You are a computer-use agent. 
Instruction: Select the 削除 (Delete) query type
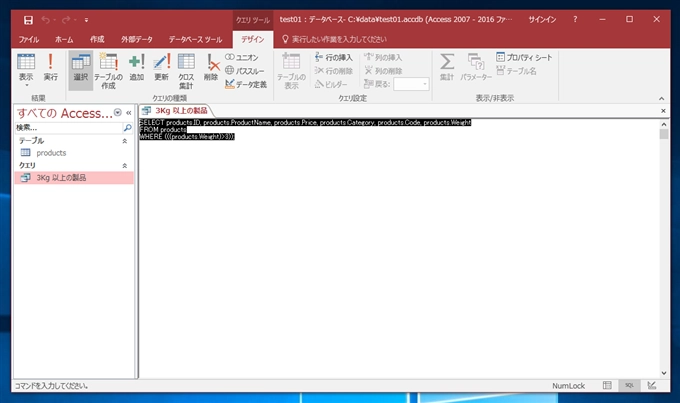211,67
